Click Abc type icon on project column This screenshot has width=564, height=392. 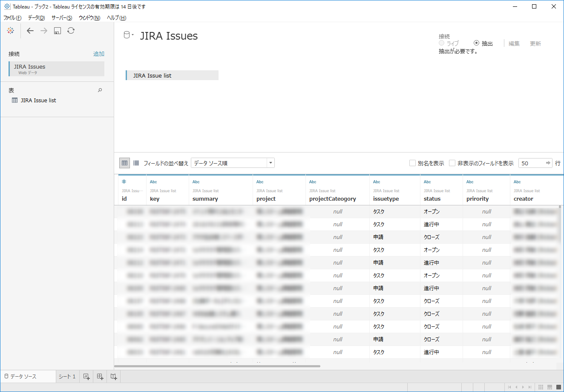[x=260, y=182]
